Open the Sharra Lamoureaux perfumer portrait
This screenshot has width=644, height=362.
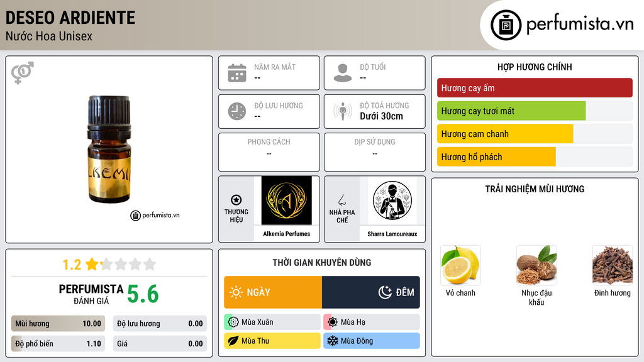tap(392, 200)
